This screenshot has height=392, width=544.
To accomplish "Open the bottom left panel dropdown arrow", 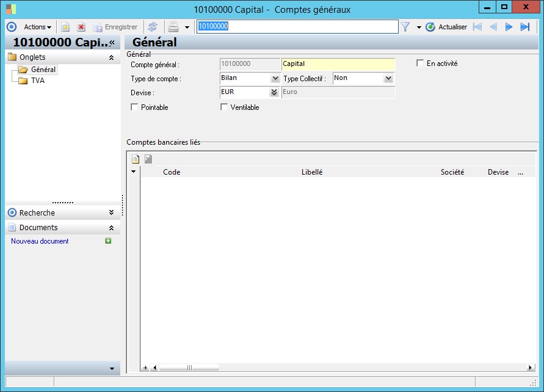I will click(x=112, y=369).
